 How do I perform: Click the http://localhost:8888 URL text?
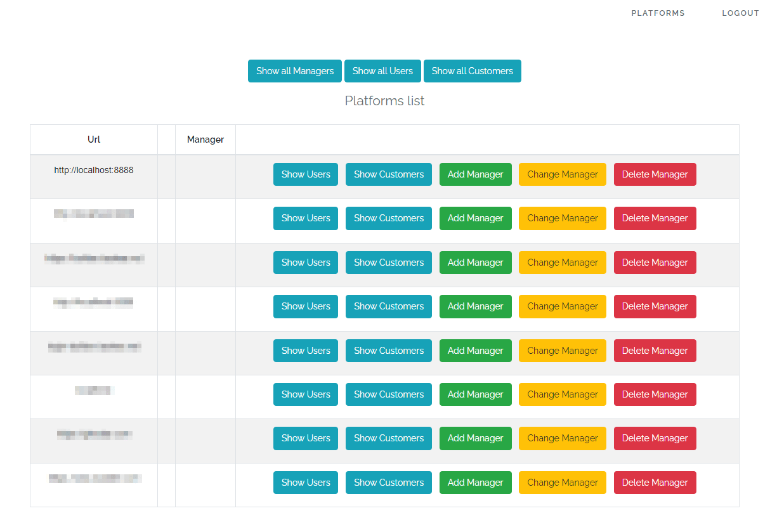click(94, 170)
